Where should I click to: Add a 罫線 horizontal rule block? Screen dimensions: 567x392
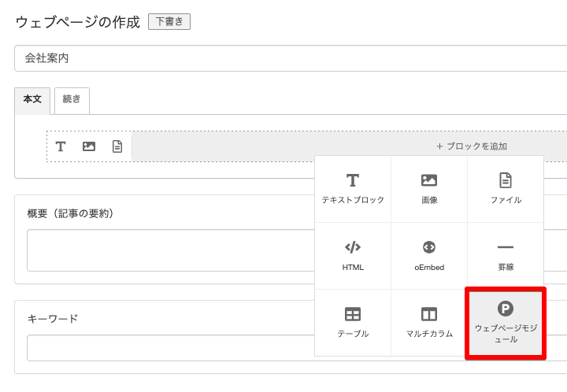[506, 256]
